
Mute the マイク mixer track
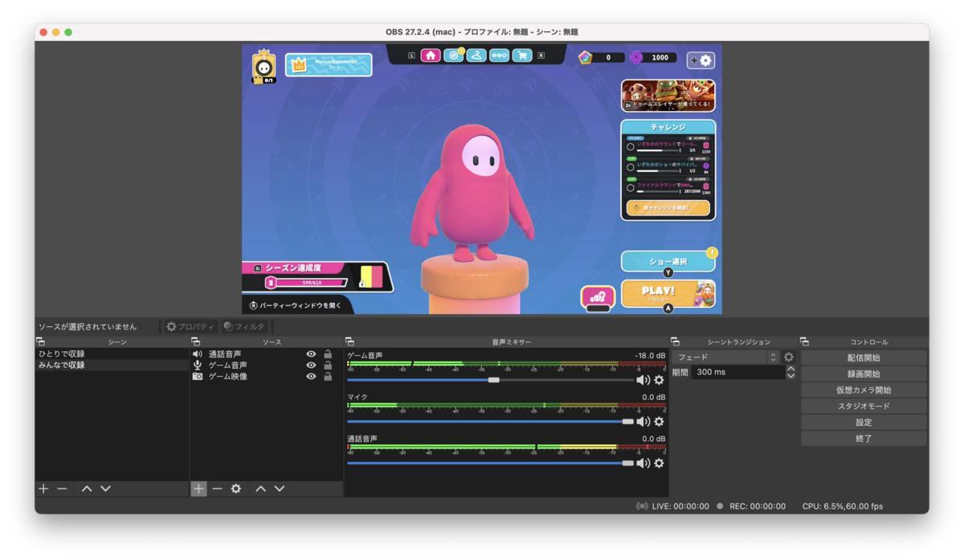643,422
